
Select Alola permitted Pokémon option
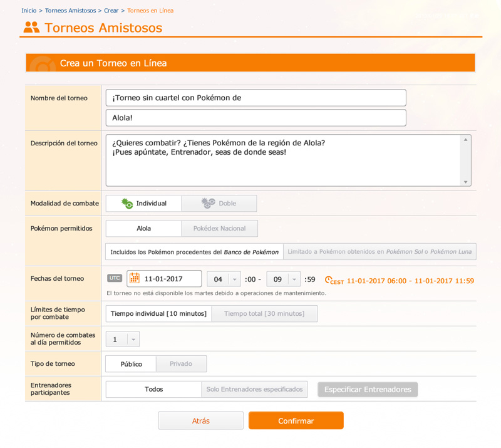(143, 228)
